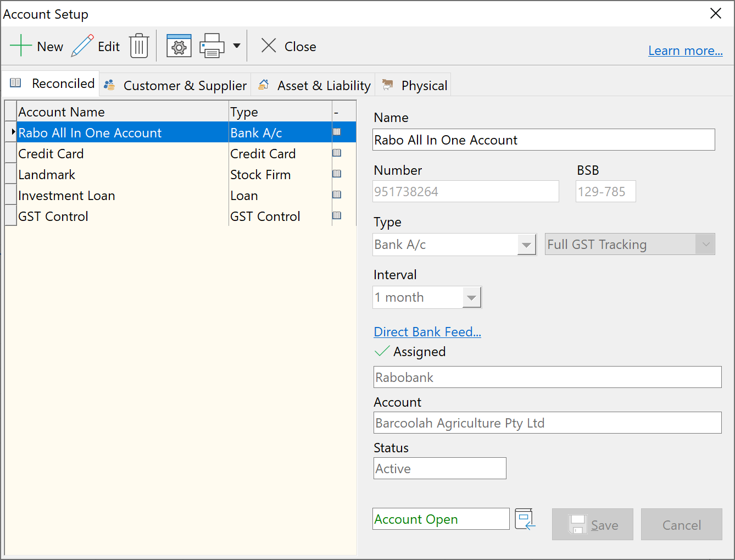
Task: Open the Learn more link
Action: coord(685,51)
